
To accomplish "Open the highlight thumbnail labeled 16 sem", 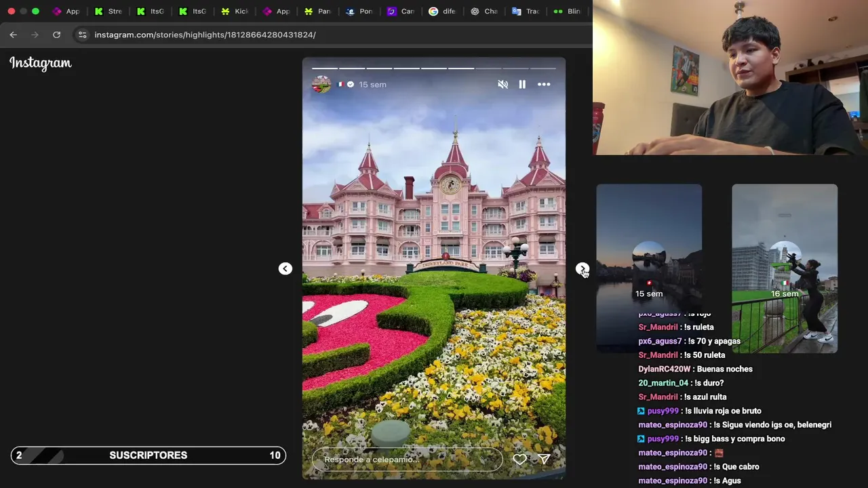I will click(x=785, y=268).
